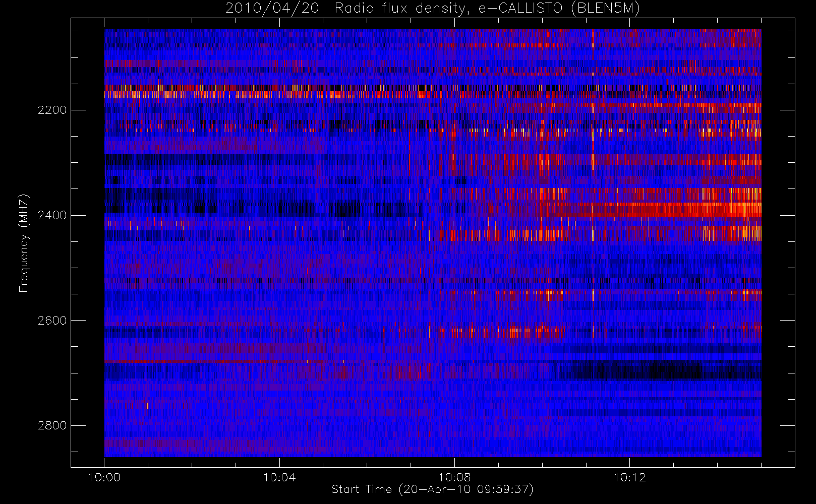Click the 10:08 time tick label
The image size is (816, 504).
454,477
